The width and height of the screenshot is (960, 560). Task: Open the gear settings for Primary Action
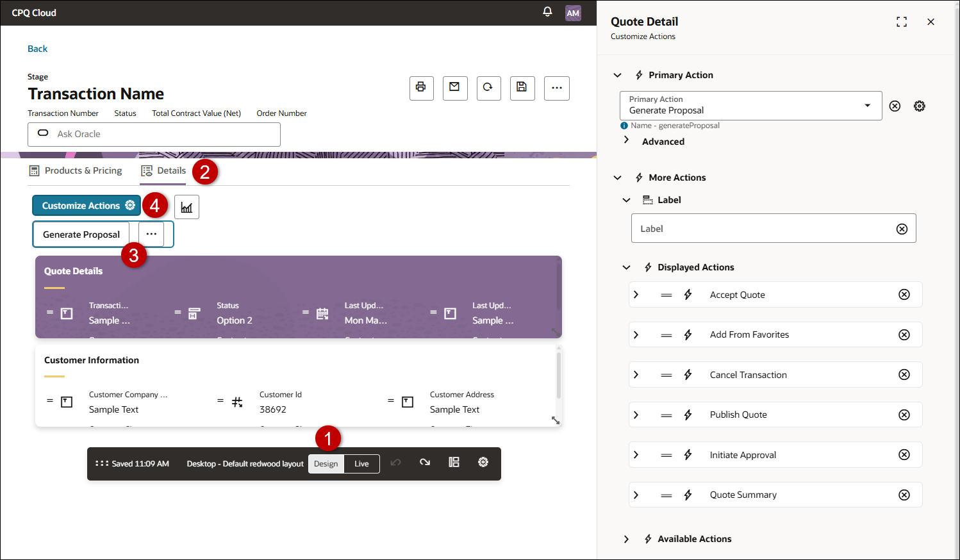pos(920,106)
